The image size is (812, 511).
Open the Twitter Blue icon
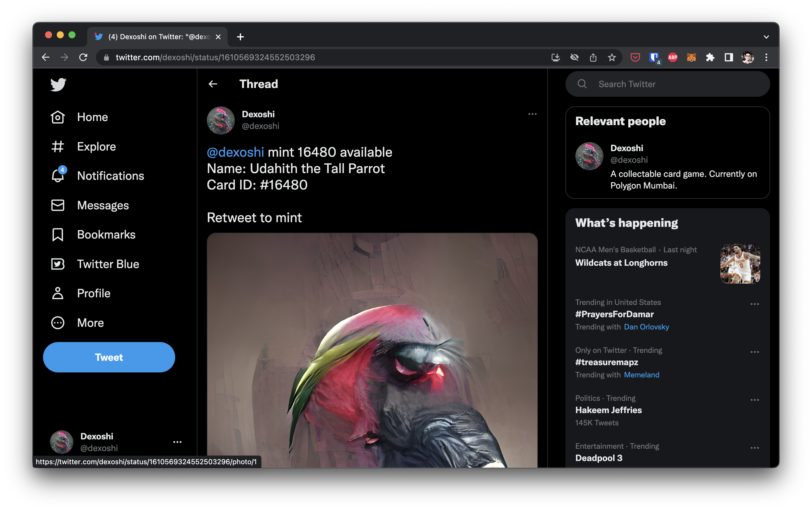(58, 264)
